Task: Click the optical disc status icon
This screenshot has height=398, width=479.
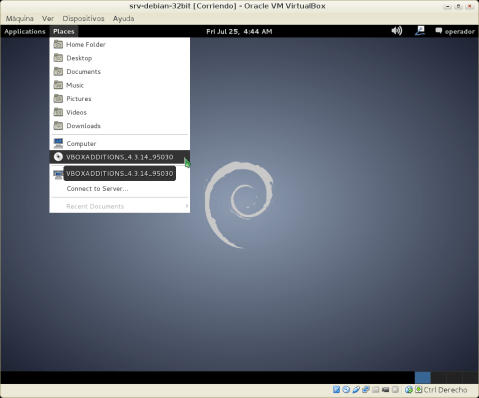Action: pos(346,389)
